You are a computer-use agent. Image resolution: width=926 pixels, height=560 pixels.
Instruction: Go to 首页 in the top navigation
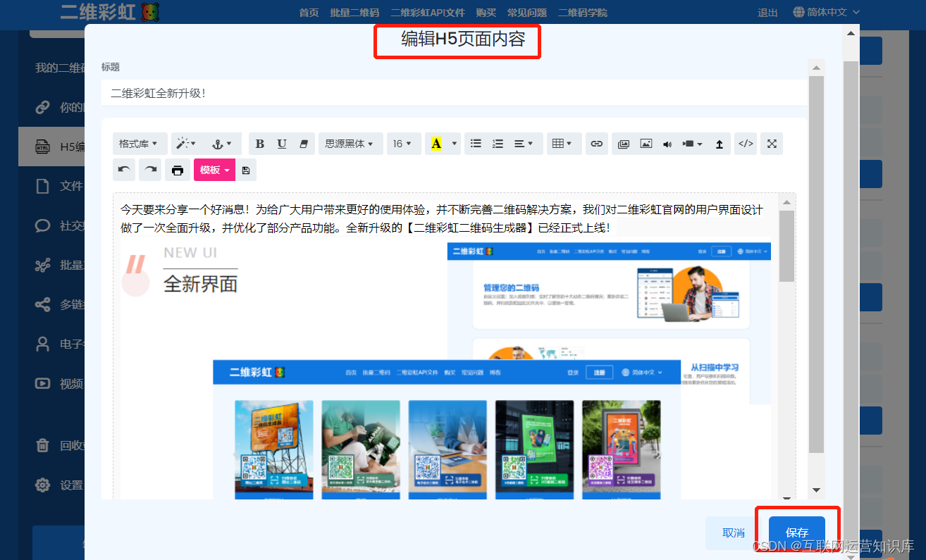point(309,13)
